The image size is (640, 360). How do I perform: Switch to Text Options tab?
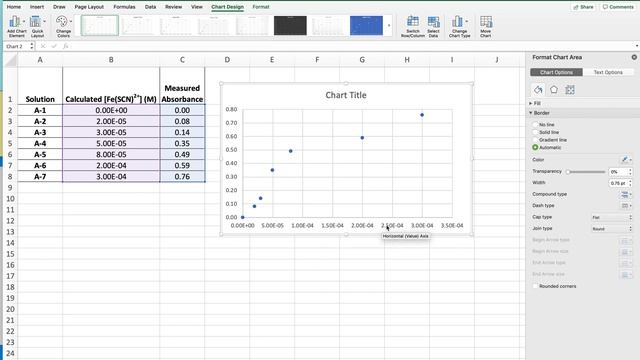click(608, 72)
